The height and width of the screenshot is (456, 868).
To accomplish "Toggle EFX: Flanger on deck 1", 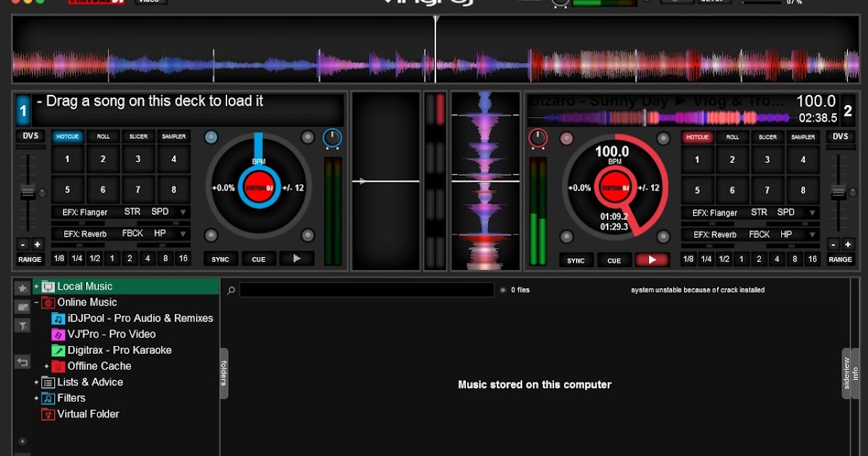I will coord(85,212).
